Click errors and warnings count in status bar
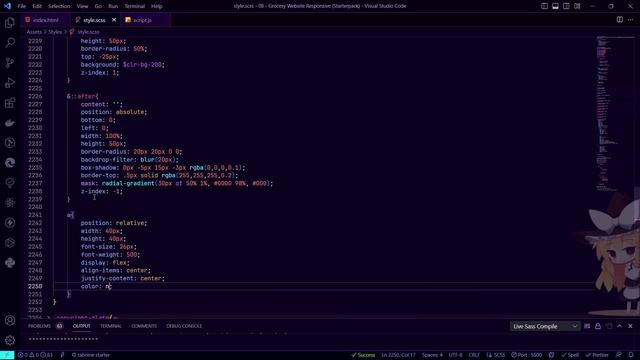Screen dimensions: 640x360 35,355
